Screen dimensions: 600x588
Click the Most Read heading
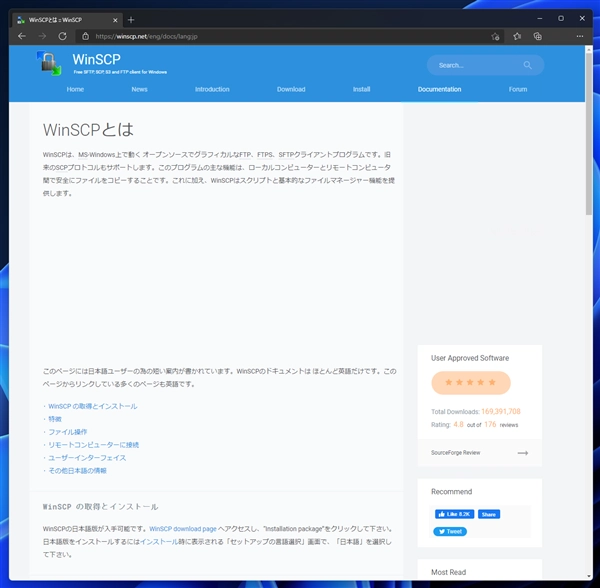[x=448, y=572]
